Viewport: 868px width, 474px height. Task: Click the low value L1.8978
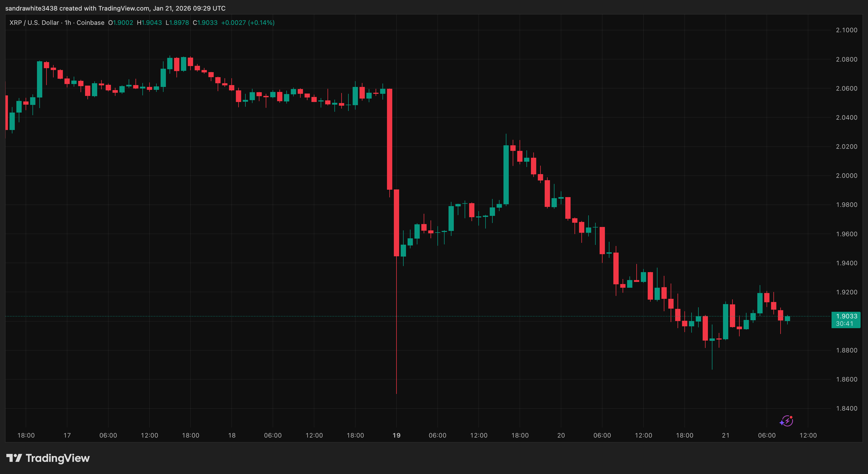tap(177, 22)
